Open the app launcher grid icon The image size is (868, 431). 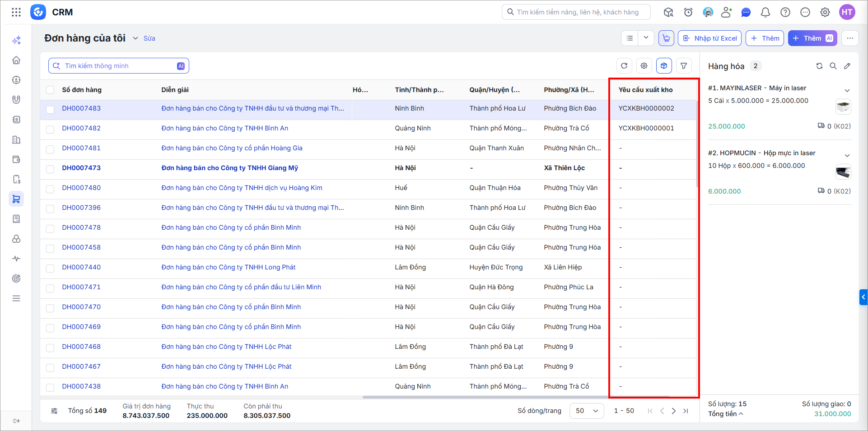point(16,12)
